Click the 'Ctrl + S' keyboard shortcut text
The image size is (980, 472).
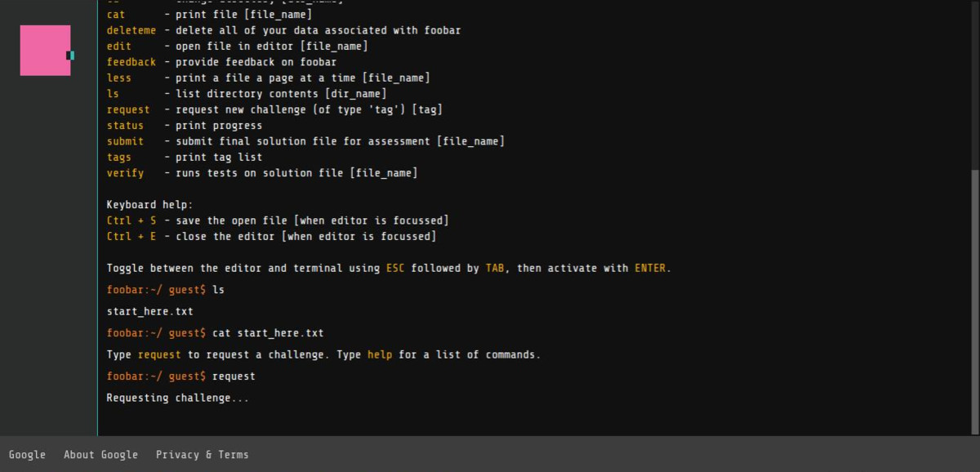point(131,221)
